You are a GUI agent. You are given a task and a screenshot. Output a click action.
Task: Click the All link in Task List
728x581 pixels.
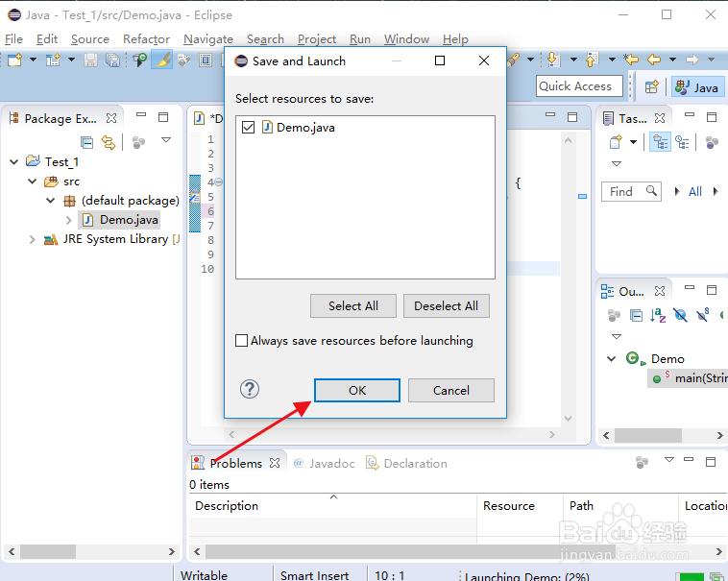point(695,192)
